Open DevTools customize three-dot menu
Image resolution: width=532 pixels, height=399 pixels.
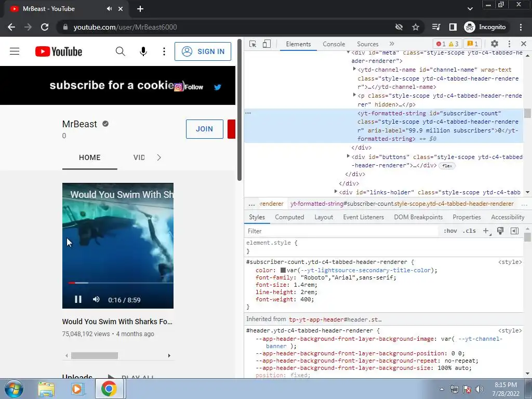coord(509,44)
